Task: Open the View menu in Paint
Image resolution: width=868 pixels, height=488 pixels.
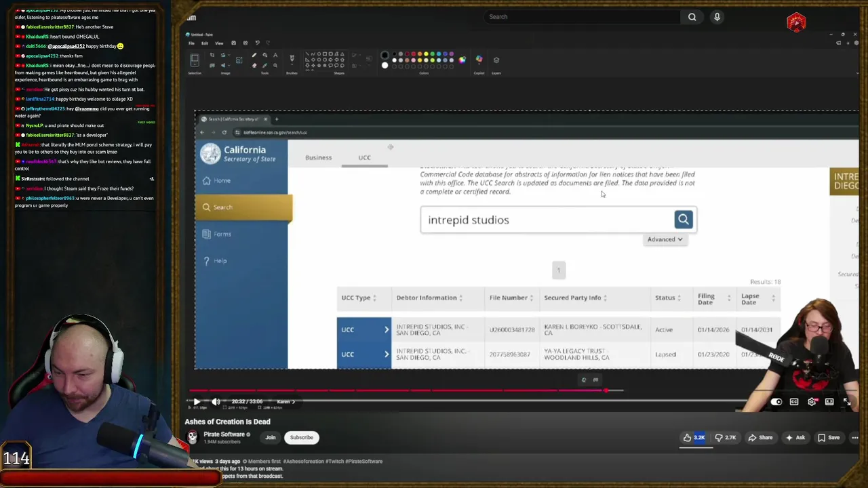Action: click(x=219, y=43)
